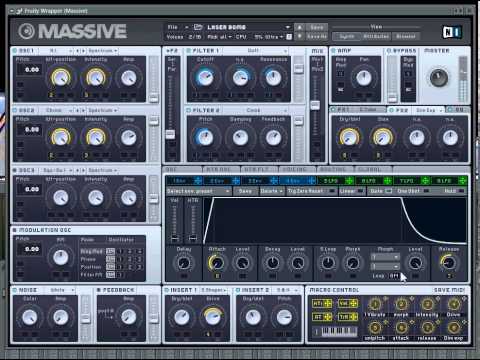The image size is (480, 360).
Task: Click the envelope Save button
Action: pyautogui.click(x=245, y=191)
